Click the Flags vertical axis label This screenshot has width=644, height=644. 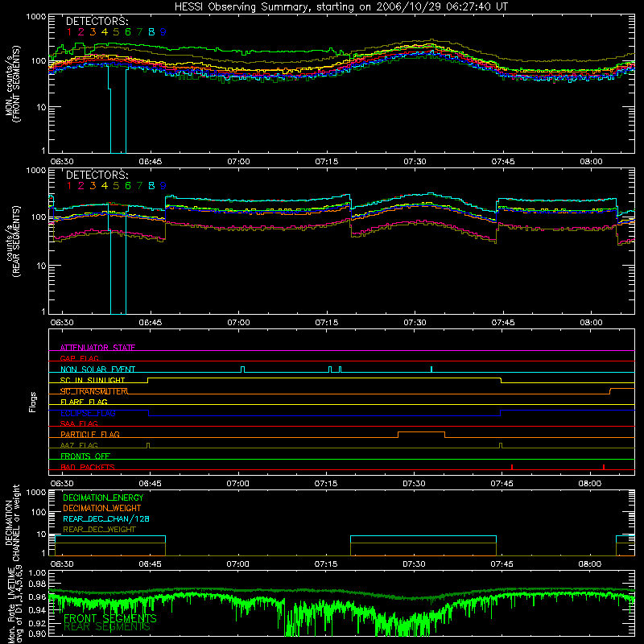point(32,402)
